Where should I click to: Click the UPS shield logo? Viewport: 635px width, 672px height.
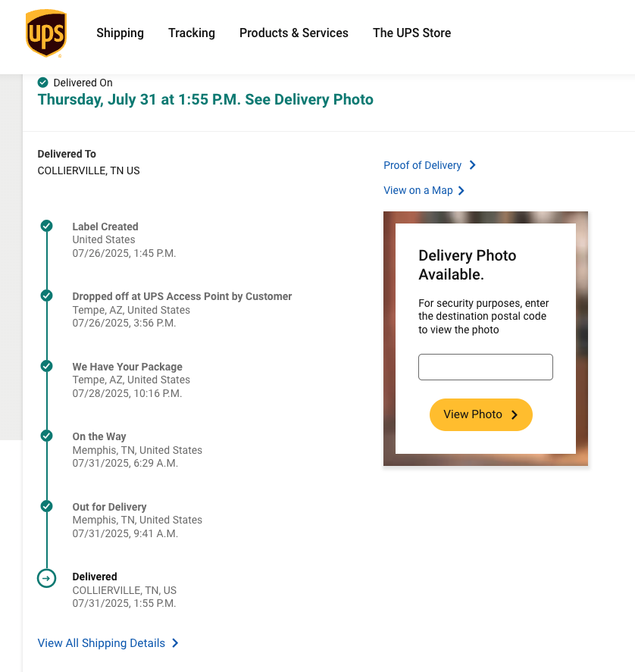point(45,33)
